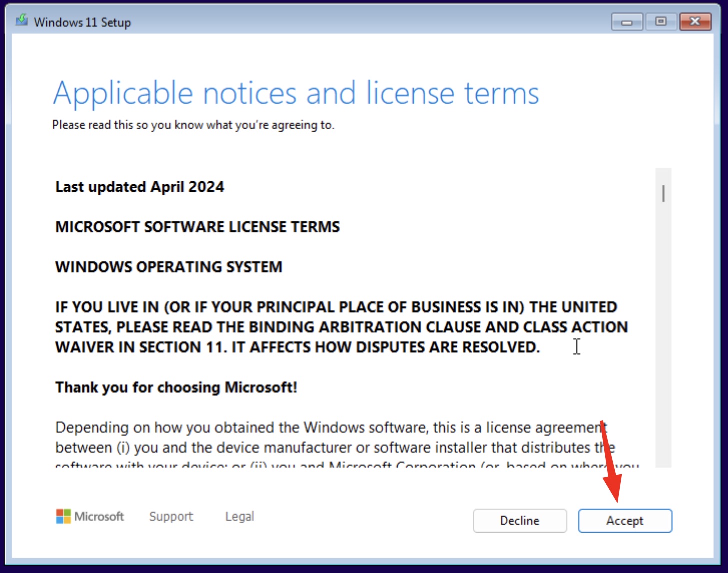Click the Microsoft four-color logo
This screenshot has height=573, width=728.
pyautogui.click(x=63, y=516)
